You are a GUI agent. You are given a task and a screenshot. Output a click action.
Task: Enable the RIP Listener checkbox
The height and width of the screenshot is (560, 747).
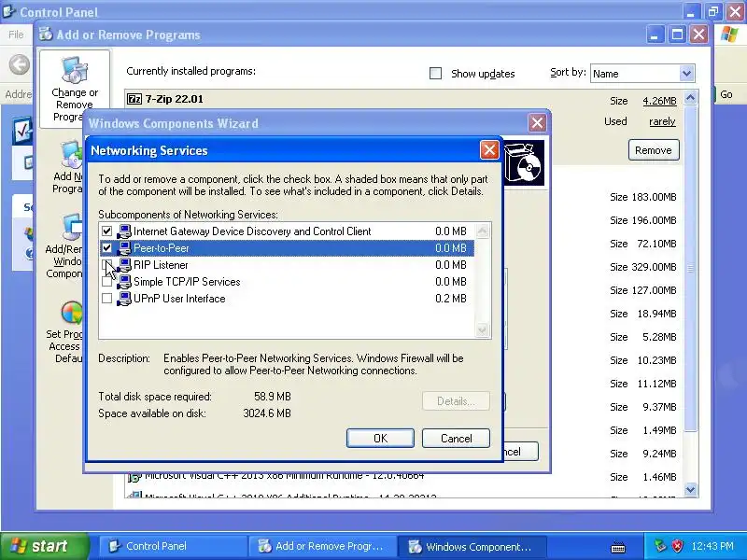tap(106, 265)
